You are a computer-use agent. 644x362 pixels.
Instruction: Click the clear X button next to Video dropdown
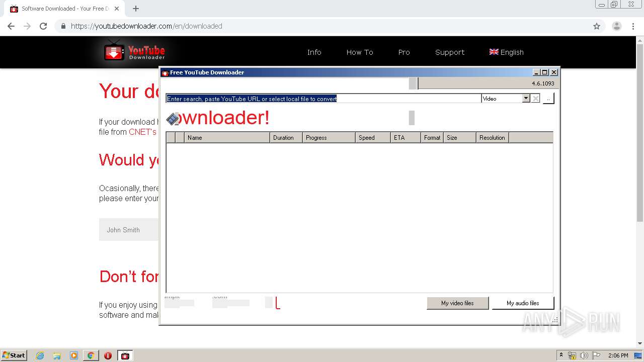536,99
